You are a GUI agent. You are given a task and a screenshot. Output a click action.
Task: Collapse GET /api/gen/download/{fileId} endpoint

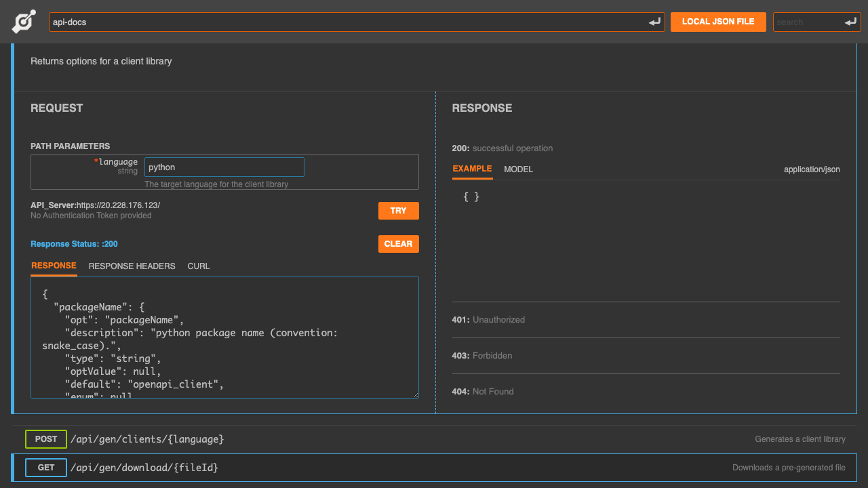[434, 468]
